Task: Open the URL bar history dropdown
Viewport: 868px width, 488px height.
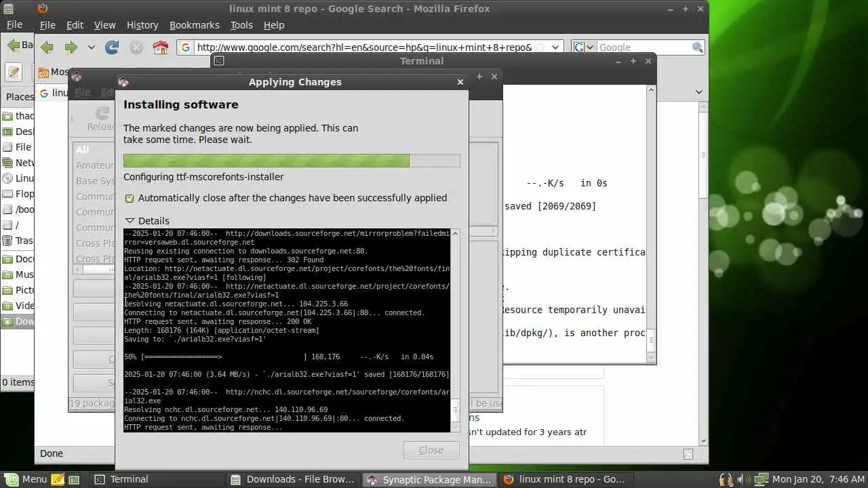Action: pyautogui.click(x=555, y=47)
